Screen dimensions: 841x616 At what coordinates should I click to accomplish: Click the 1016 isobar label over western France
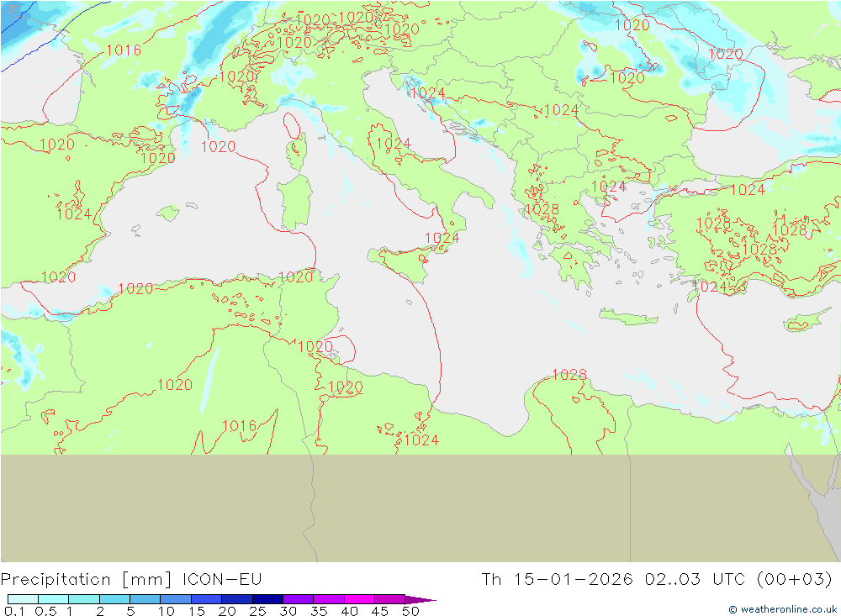(124, 50)
